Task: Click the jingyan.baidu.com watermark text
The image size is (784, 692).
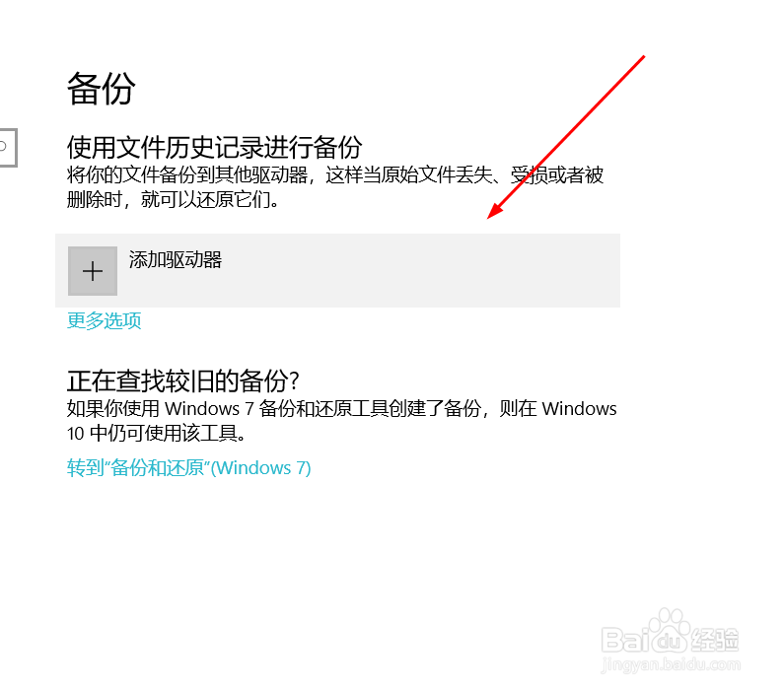Action: [x=671, y=665]
